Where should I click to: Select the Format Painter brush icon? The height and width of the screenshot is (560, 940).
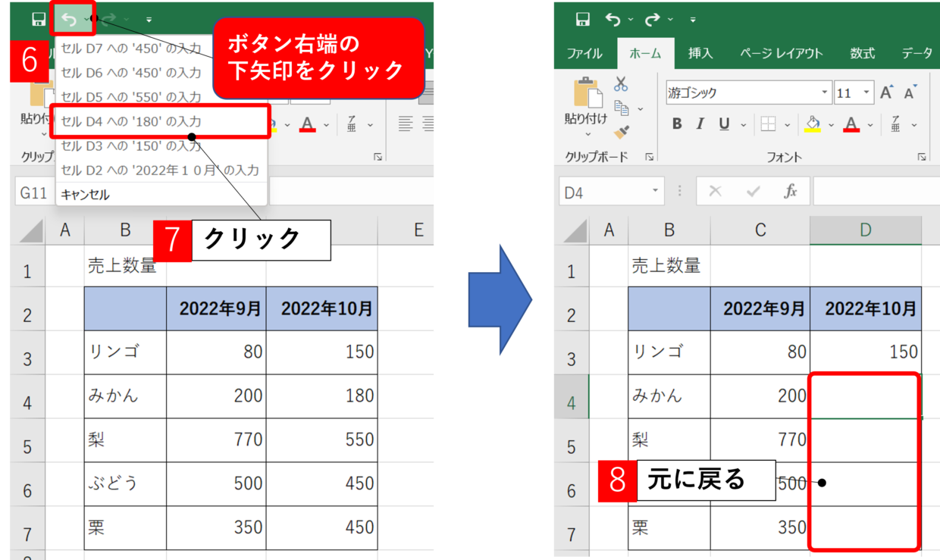(622, 133)
